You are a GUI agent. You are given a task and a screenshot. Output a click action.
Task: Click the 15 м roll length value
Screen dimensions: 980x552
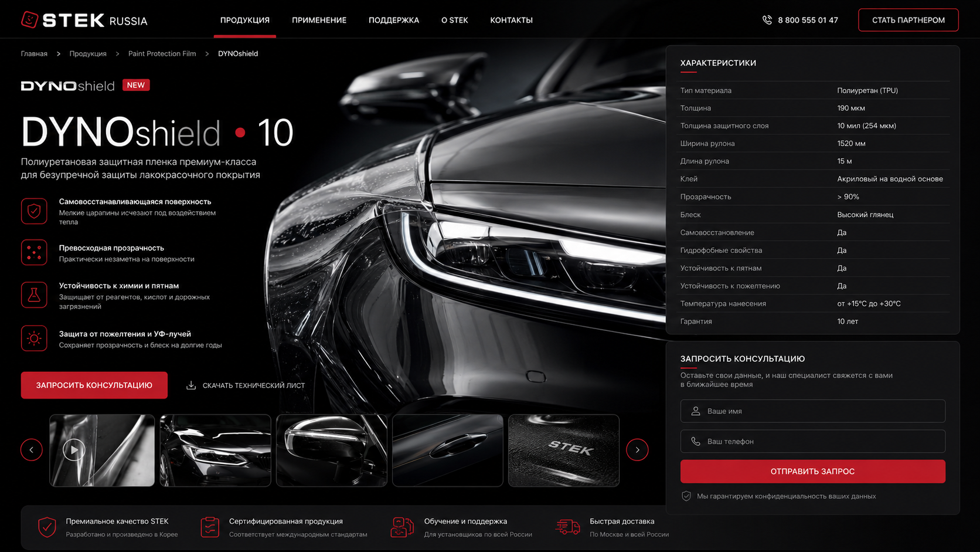tap(845, 161)
